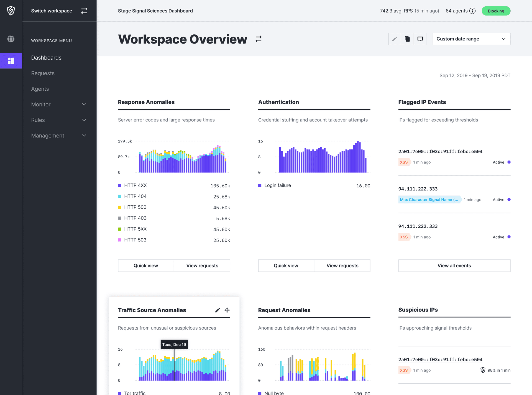Click shield icon beside 98% in 1 min
532x395 pixels.
pyautogui.click(x=483, y=370)
